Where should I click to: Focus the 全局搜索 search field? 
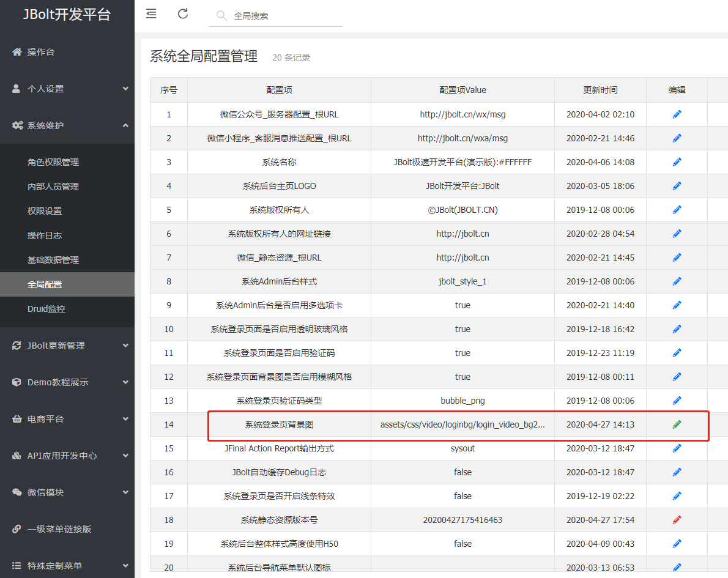pos(284,16)
